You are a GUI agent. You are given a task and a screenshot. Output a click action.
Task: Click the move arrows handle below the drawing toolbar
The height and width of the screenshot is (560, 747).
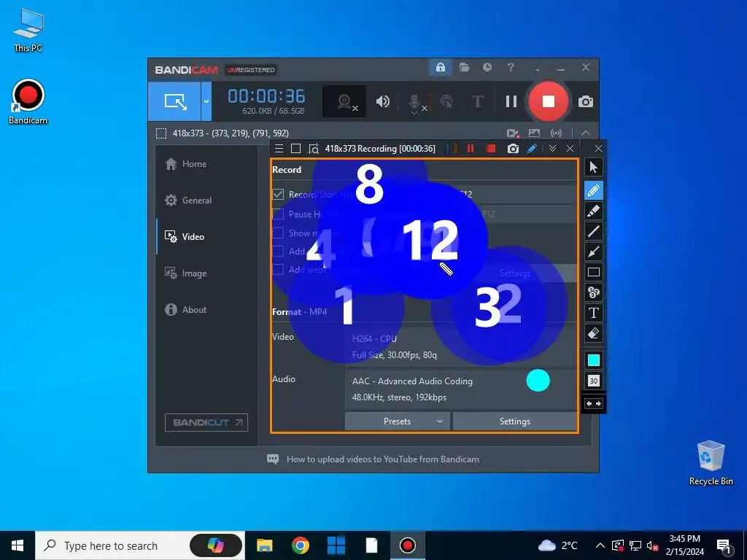[594, 404]
